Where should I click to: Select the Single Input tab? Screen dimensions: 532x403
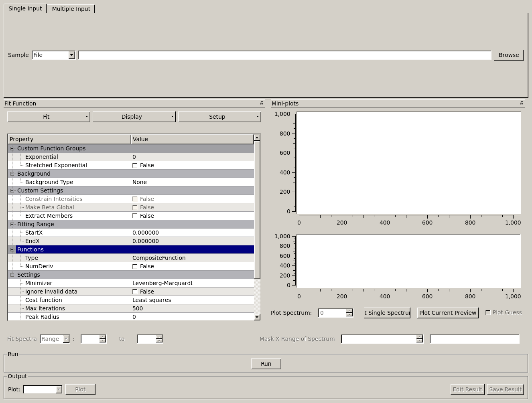point(25,8)
